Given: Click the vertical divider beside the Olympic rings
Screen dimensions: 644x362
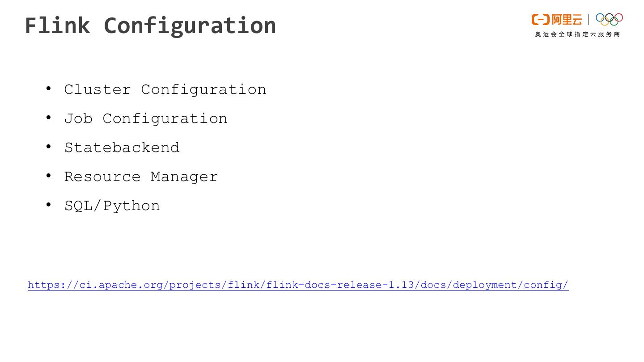Looking at the screenshot, I should 589,19.
